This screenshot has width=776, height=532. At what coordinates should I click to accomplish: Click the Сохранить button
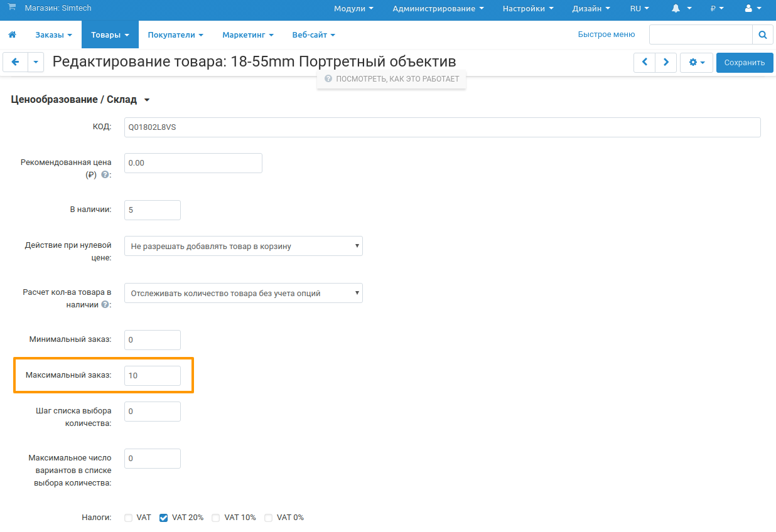[744, 62]
